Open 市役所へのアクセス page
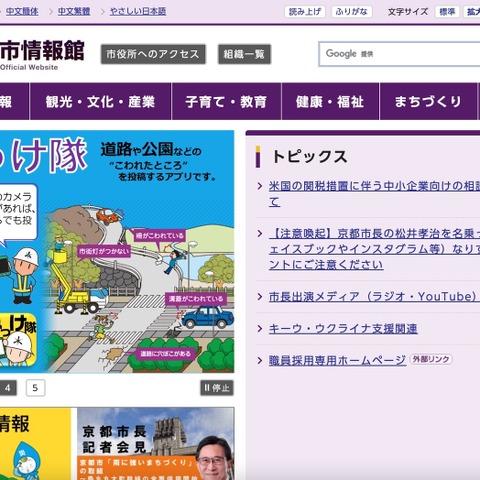Screen dimensions: 480x480 tap(153, 54)
